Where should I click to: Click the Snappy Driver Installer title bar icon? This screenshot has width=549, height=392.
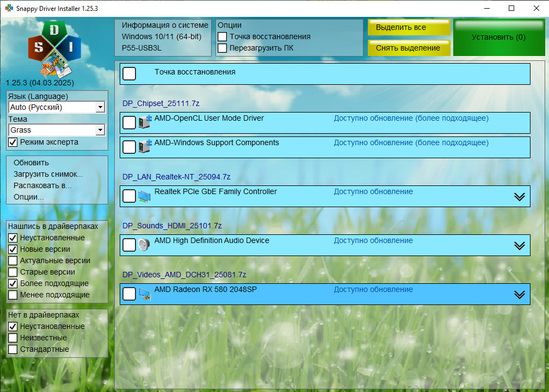coord(9,8)
